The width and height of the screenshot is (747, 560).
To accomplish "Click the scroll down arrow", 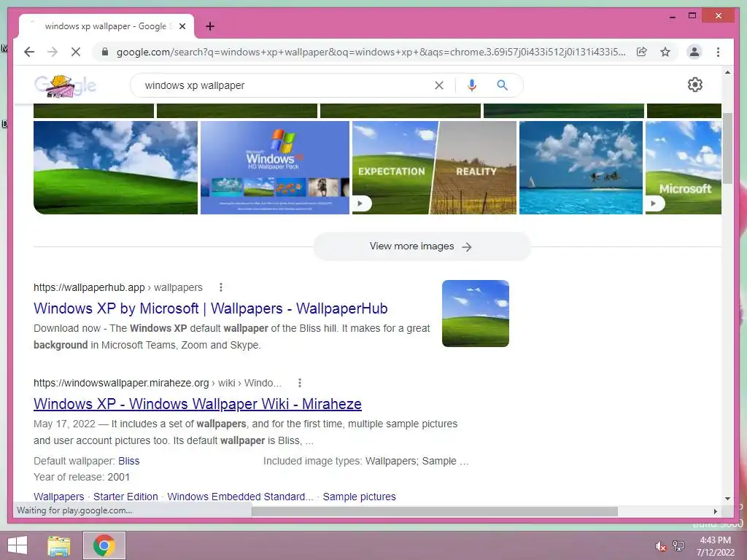I will (x=727, y=498).
